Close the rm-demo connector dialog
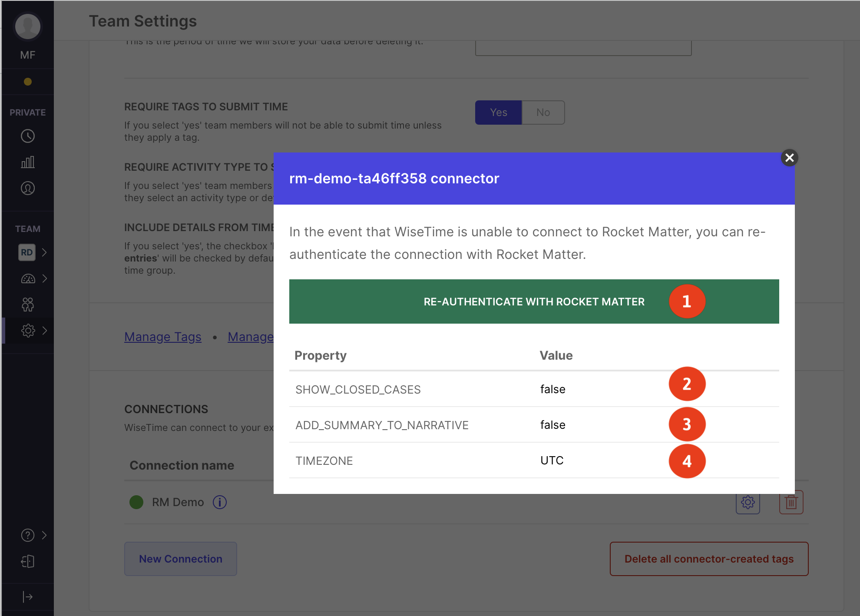860x616 pixels. tap(789, 158)
